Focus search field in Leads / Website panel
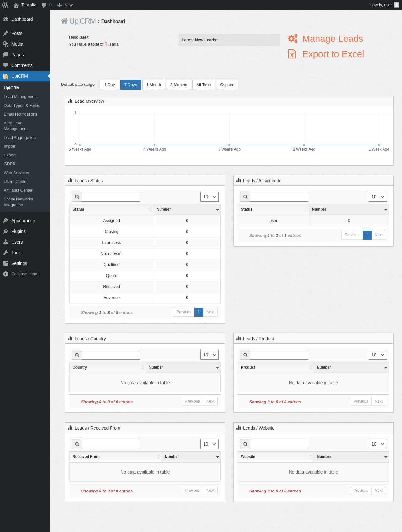402x532 pixels. [279, 444]
